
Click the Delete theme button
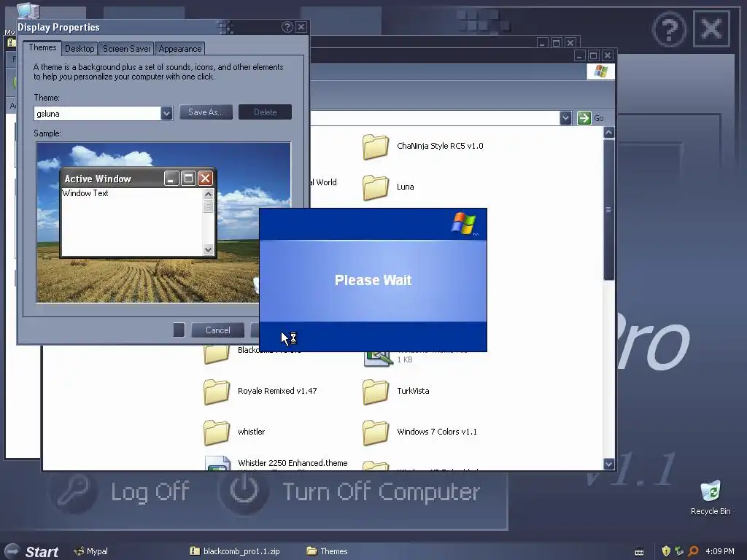click(265, 112)
